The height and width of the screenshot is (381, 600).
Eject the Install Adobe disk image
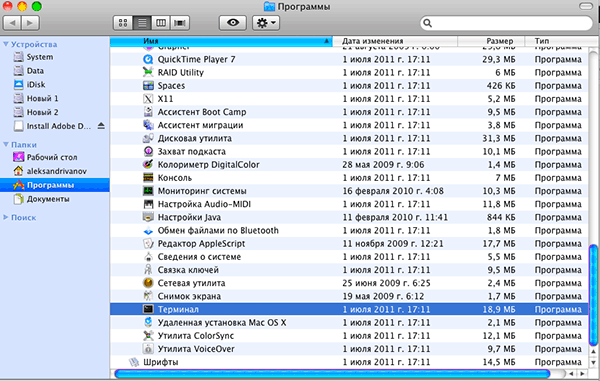101,125
